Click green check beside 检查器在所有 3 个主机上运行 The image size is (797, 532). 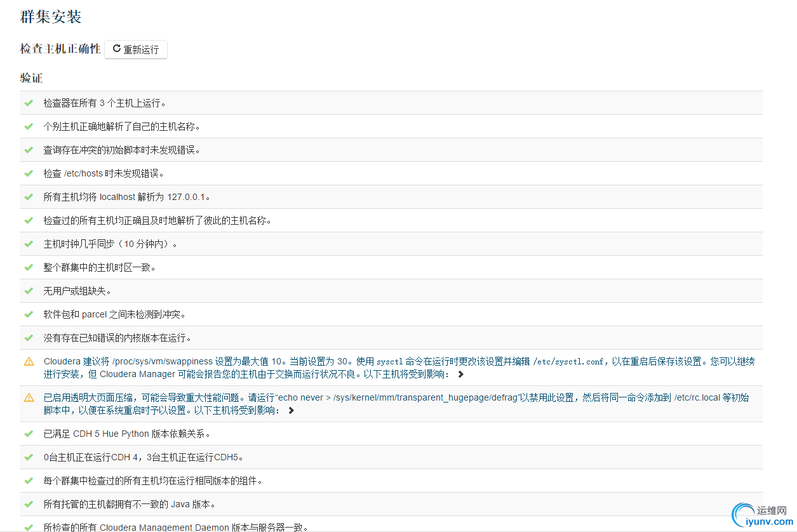(29, 103)
